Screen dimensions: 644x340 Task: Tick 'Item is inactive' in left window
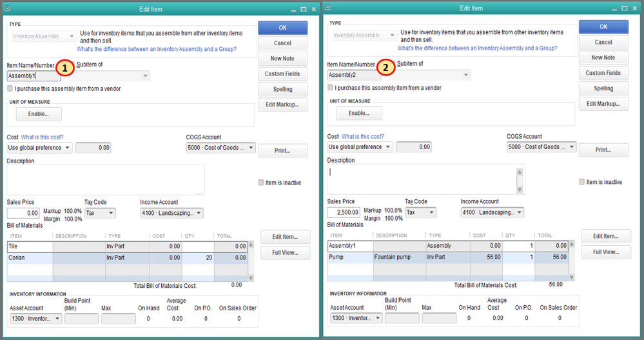[261, 183]
